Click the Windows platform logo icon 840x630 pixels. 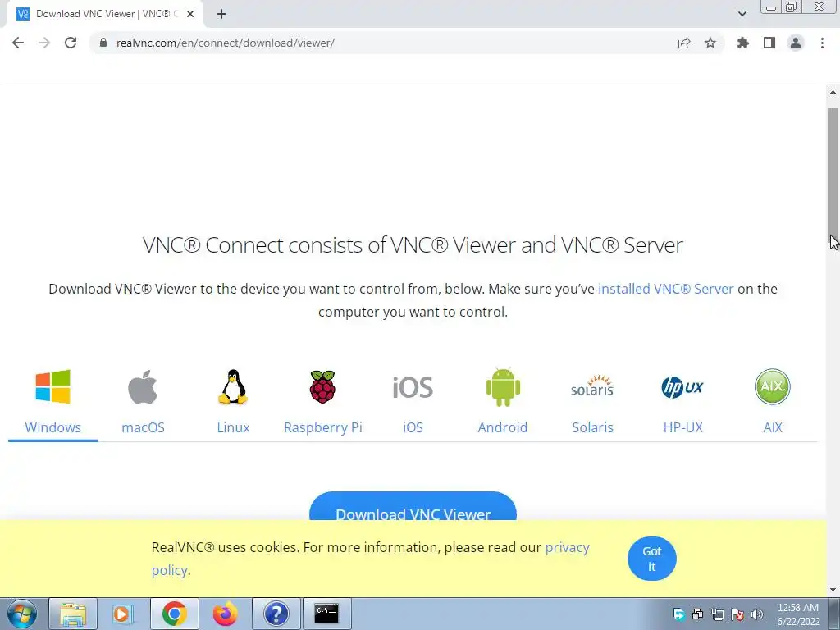pyautogui.click(x=53, y=386)
